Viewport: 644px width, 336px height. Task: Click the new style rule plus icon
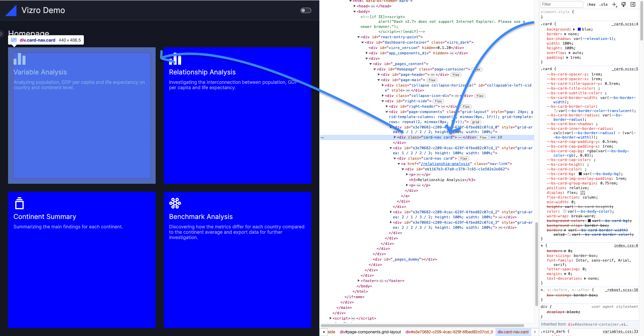coord(614,4)
